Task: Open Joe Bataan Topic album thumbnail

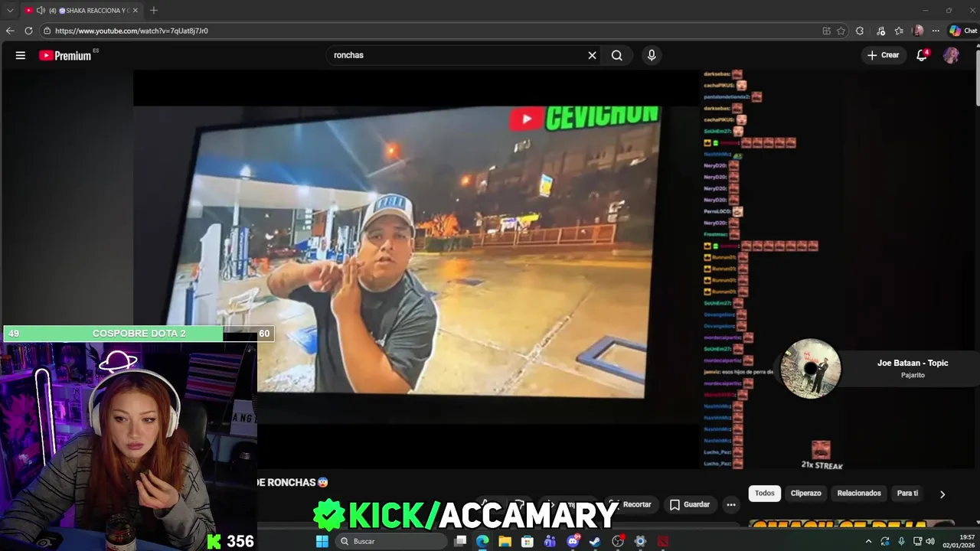Action: [811, 369]
